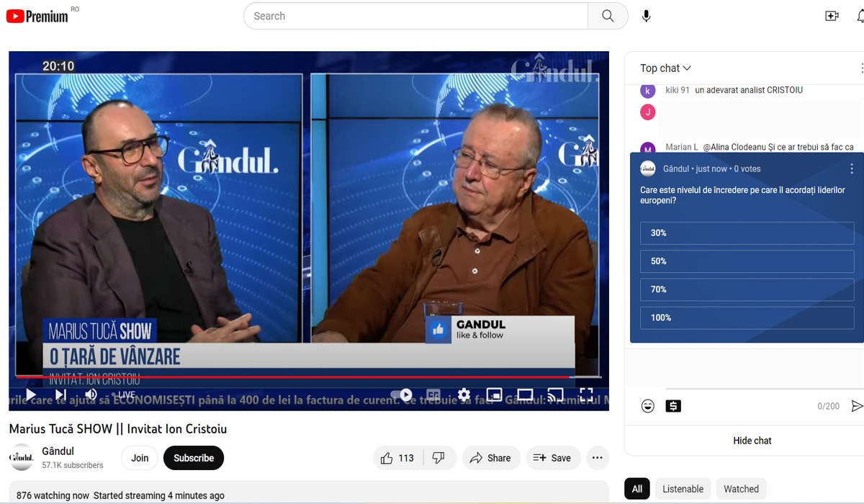Image resolution: width=864 pixels, height=504 pixels.
Task: Vote 70% in the poll
Action: (747, 289)
